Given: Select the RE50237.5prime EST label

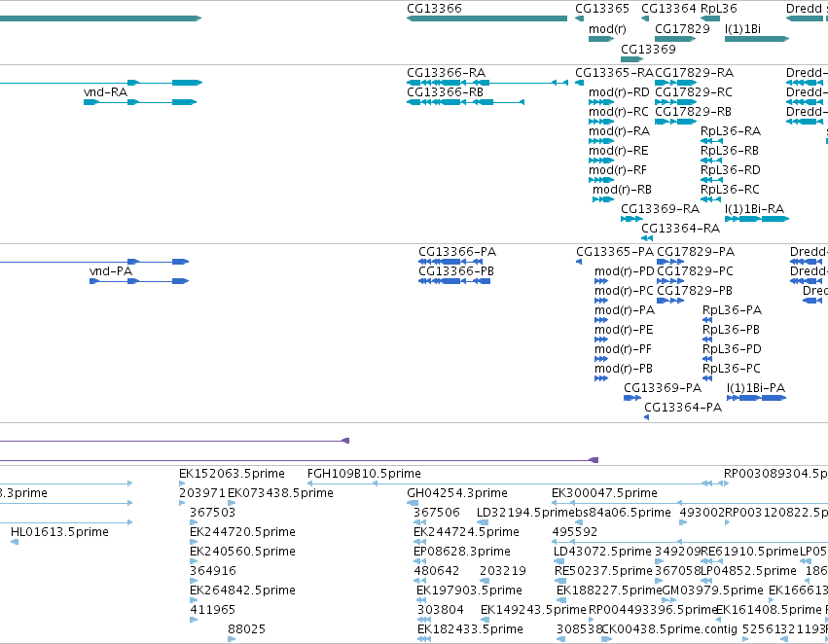Looking at the screenshot, I should (603, 571).
